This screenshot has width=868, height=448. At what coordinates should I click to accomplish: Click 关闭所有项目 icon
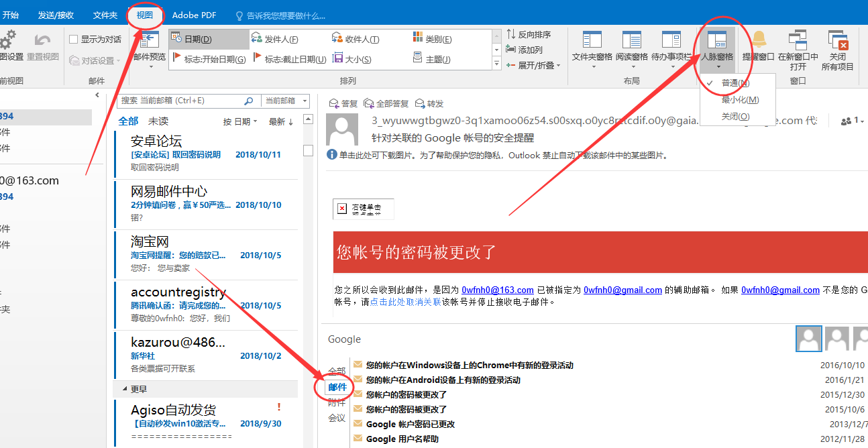coord(838,40)
